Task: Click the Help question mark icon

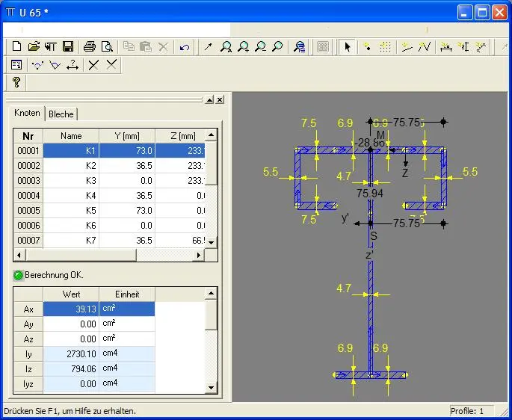Action: click(16, 82)
